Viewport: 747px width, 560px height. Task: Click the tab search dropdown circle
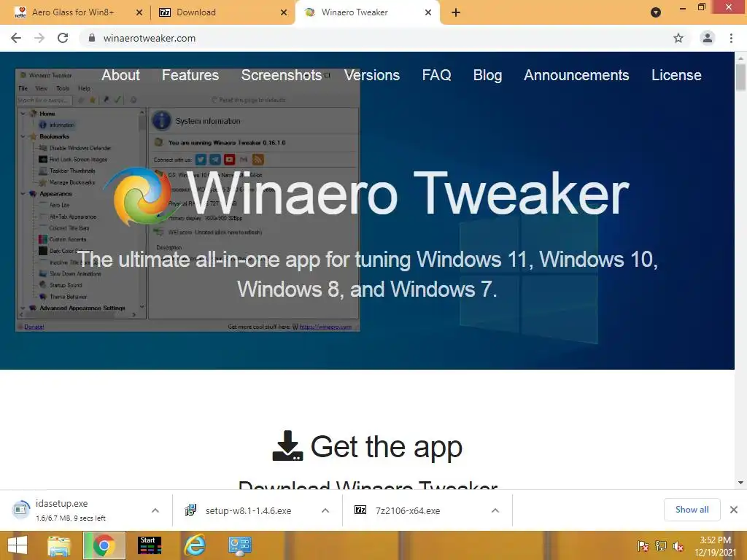tap(656, 12)
